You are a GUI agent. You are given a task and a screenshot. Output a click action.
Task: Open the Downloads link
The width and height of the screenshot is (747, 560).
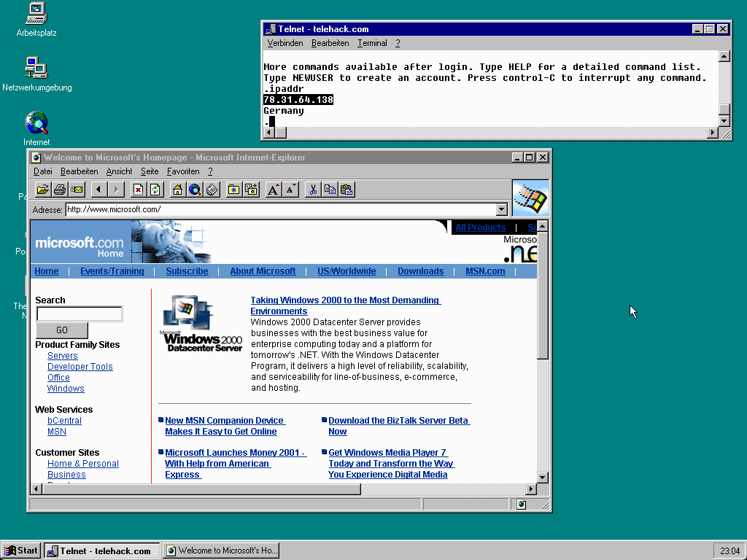pyautogui.click(x=421, y=271)
